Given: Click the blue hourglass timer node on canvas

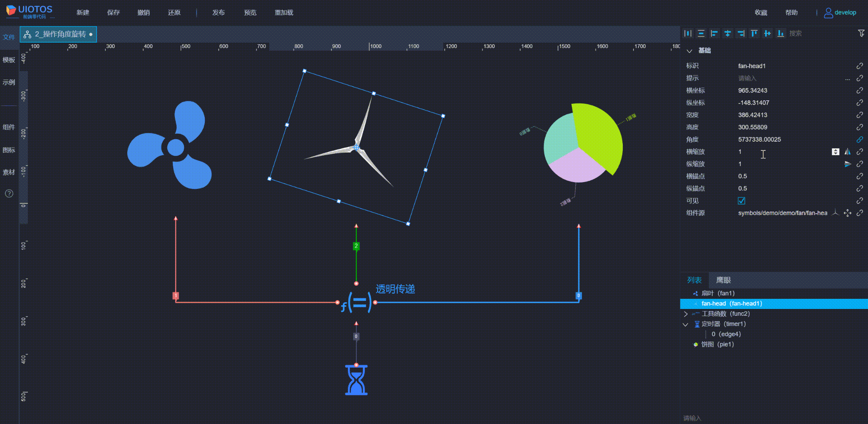Looking at the screenshot, I should [356, 380].
